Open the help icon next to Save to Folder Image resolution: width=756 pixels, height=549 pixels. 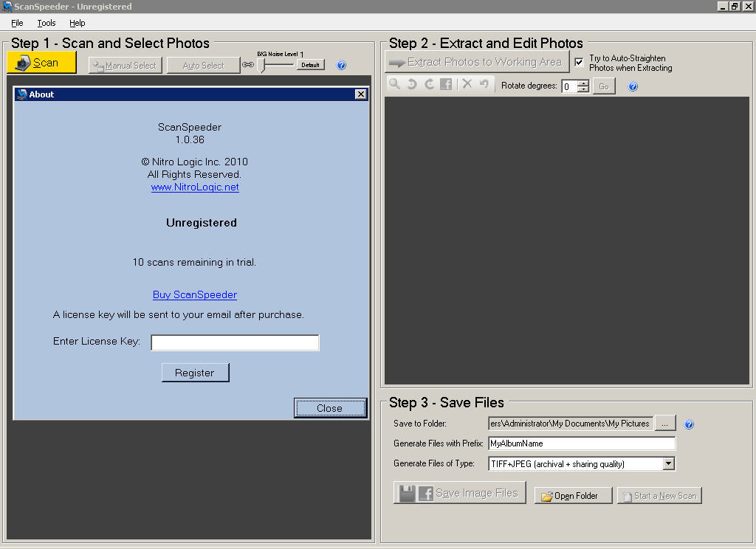(x=689, y=424)
